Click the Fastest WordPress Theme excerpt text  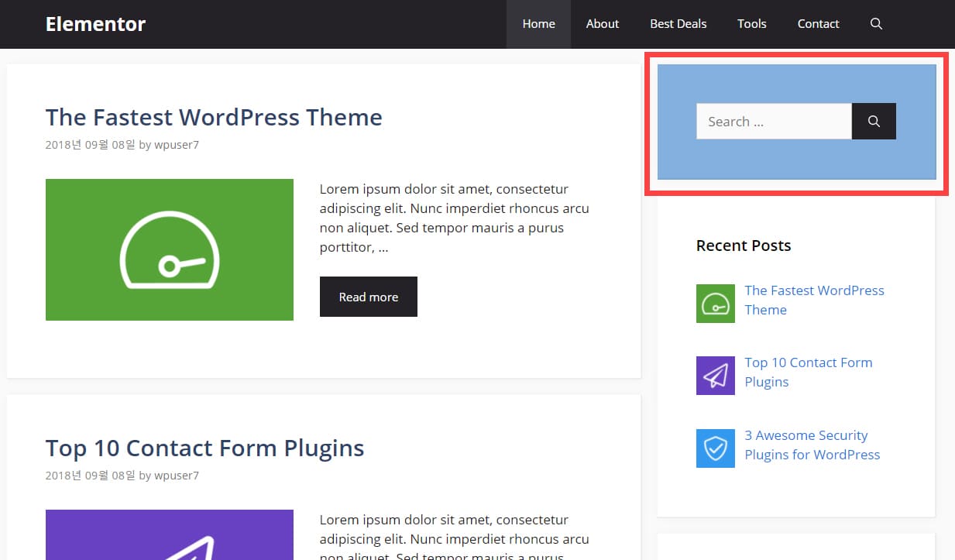pos(455,218)
